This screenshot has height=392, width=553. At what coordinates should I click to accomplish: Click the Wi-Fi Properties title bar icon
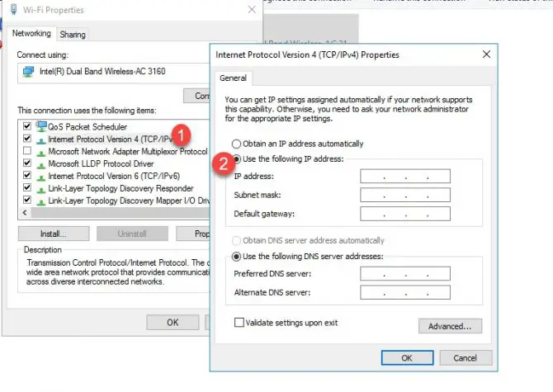pyautogui.click(x=13, y=9)
